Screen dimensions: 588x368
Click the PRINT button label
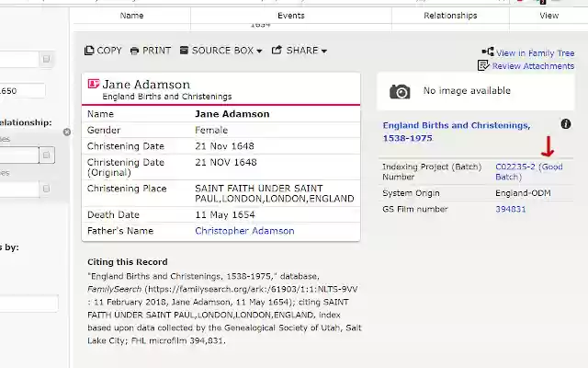pos(157,51)
